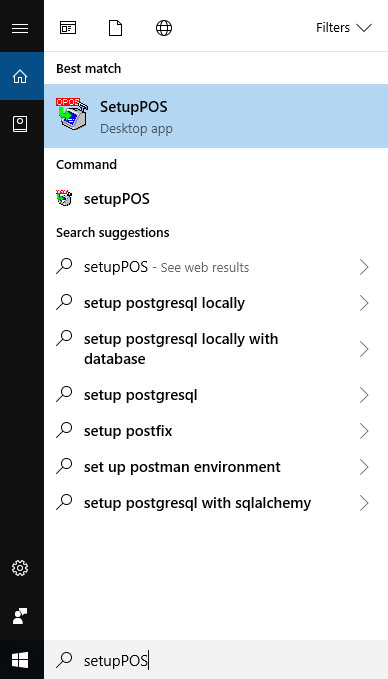Click the Windows Start button

pos(20,660)
